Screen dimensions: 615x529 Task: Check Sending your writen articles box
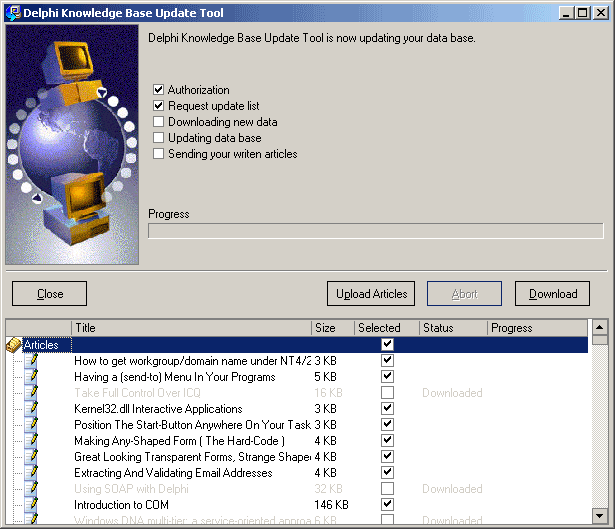(158, 154)
